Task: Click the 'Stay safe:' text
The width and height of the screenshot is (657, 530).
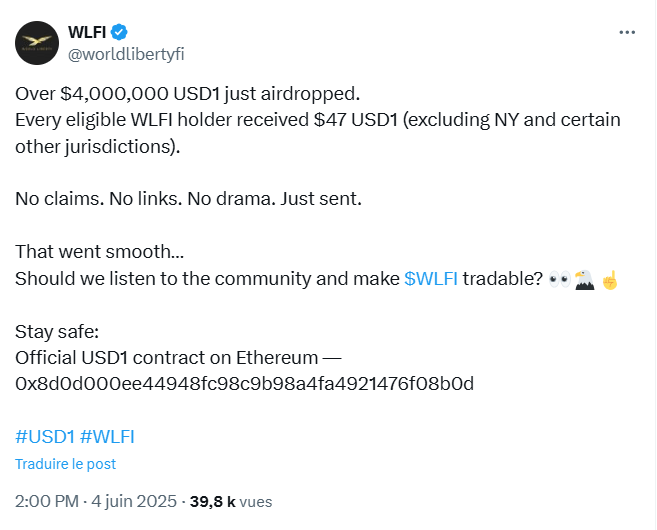Action: (57, 332)
